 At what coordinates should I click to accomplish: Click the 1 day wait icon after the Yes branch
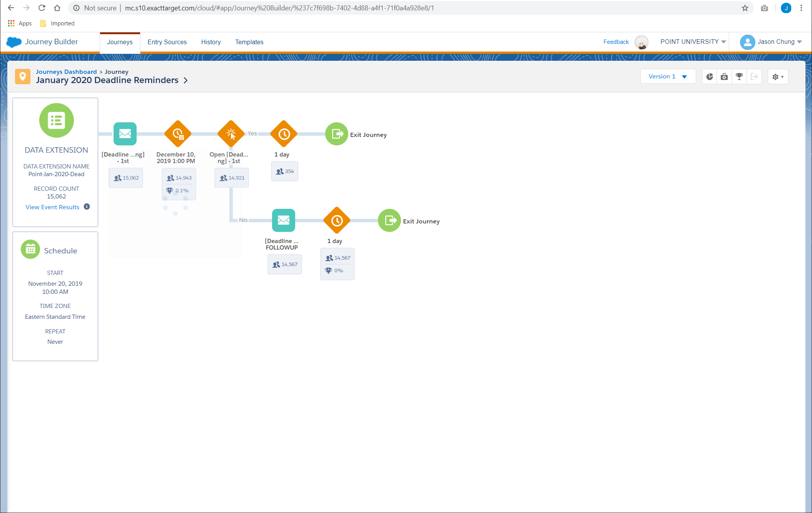click(284, 134)
